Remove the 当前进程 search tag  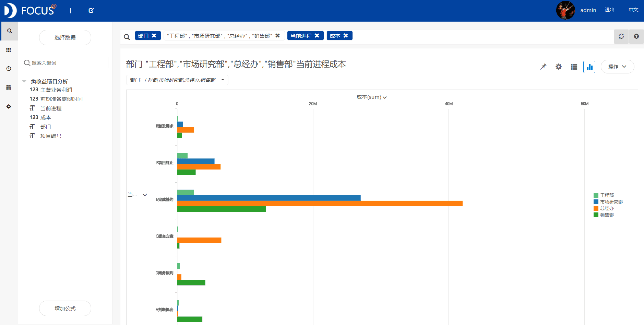(317, 36)
